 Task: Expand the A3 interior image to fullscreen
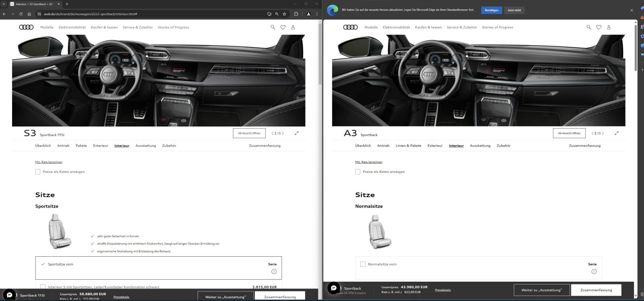[x=617, y=133]
